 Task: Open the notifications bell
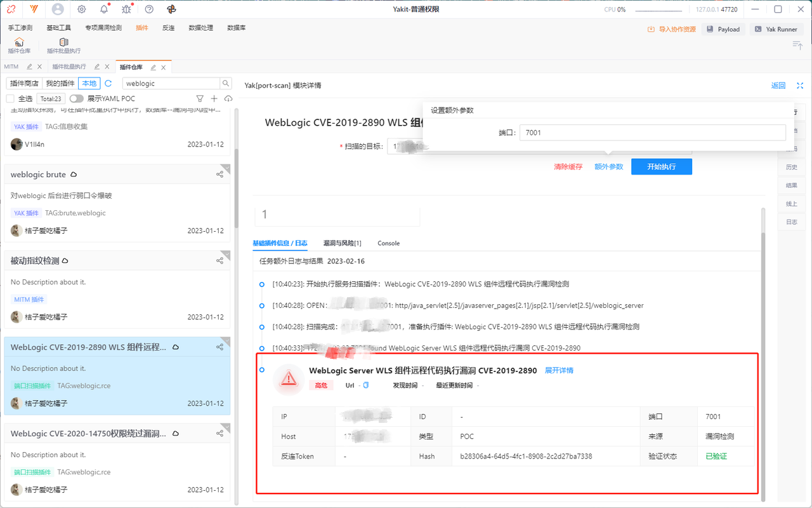coord(104,10)
